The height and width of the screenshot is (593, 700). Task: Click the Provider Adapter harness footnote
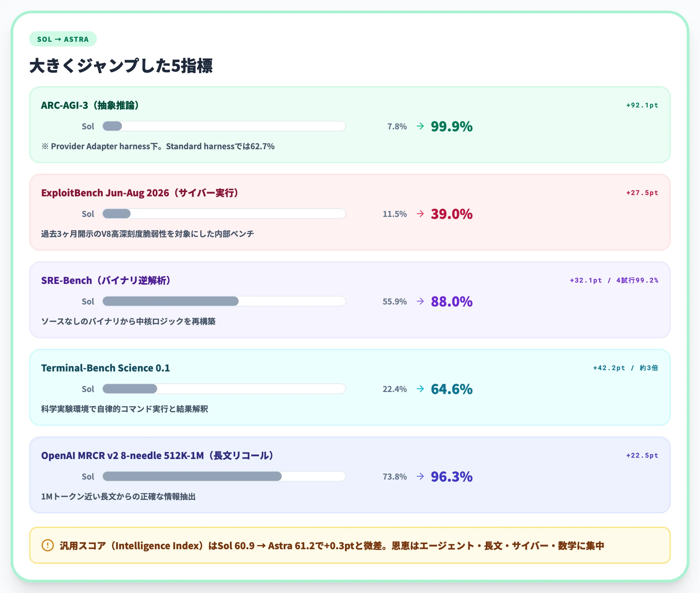click(158, 146)
